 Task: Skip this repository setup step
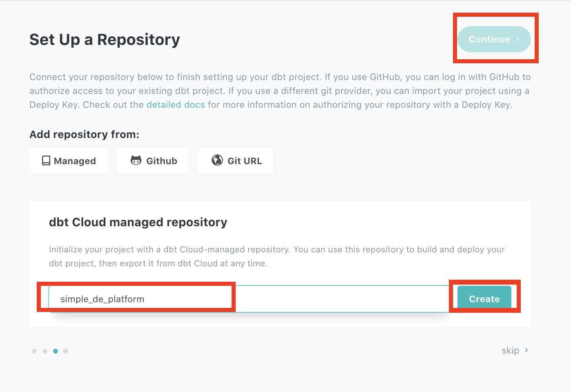pyautogui.click(x=510, y=351)
